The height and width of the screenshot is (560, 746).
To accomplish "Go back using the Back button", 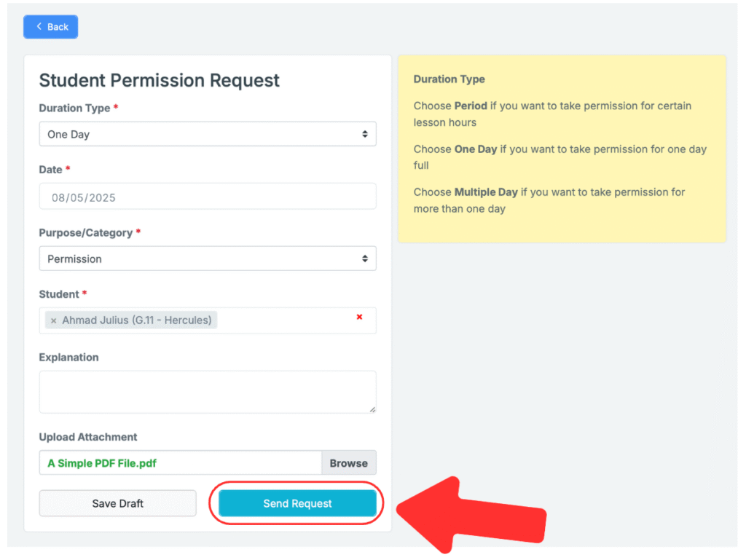I will 51,27.
